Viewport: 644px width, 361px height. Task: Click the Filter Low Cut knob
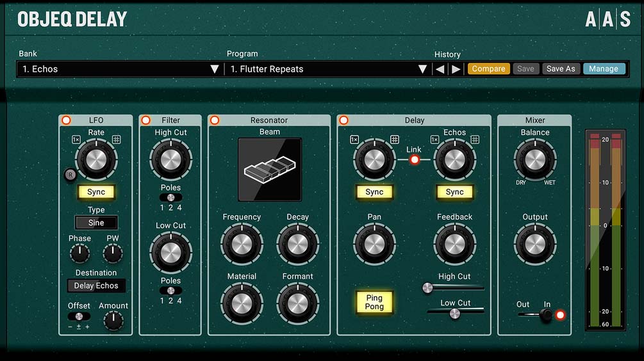click(171, 253)
